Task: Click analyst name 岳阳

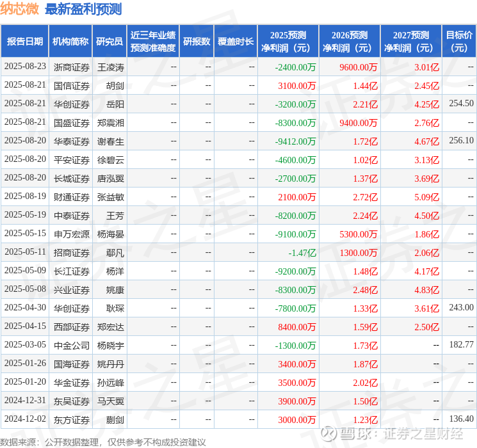Action: 115,104
